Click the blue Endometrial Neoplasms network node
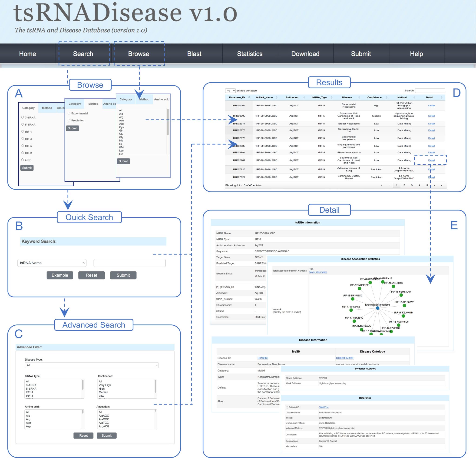The image size is (476, 458). 377,308
